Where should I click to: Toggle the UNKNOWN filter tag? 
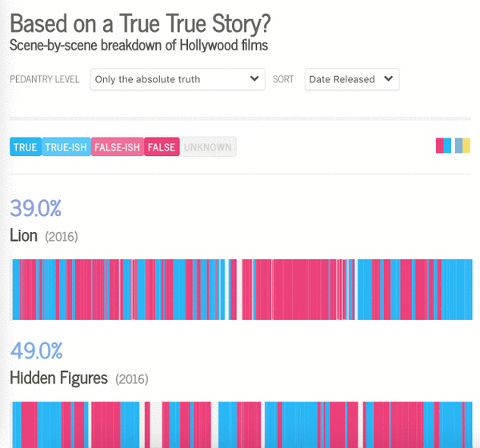208,147
